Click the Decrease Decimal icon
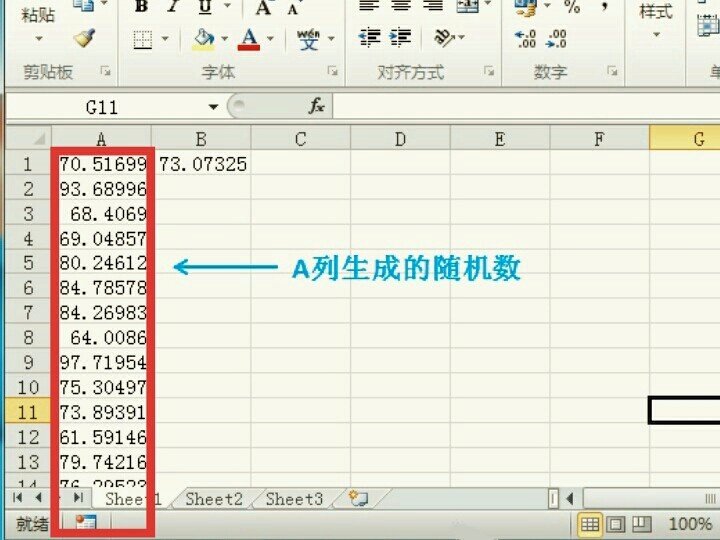Viewport: 720px width, 540px height. (x=556, y=39)
